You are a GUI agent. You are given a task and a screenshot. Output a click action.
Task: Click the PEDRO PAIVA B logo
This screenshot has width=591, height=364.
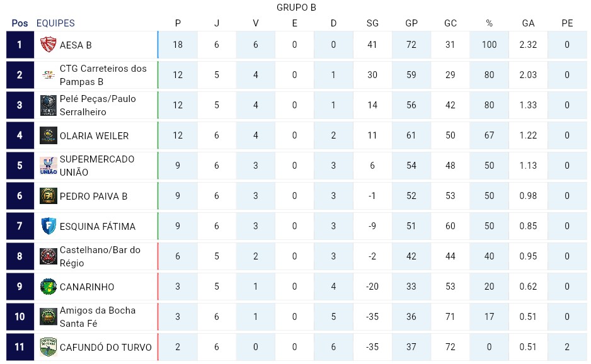click(x=49, y=196)
